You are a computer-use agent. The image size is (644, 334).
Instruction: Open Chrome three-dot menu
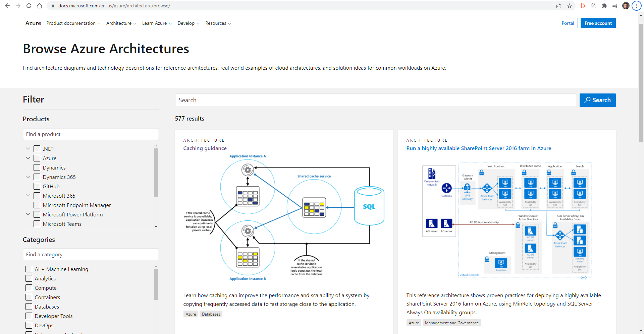637,6
